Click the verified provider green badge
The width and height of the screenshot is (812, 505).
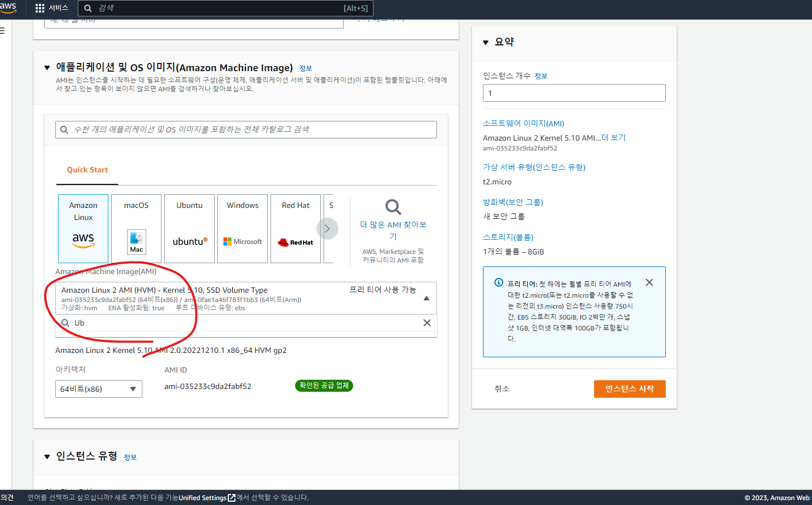tap(324, 386)
